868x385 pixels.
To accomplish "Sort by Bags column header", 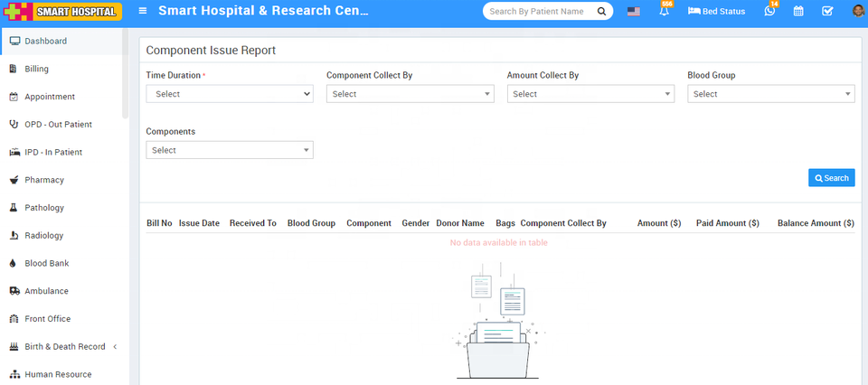I will 505,223.
